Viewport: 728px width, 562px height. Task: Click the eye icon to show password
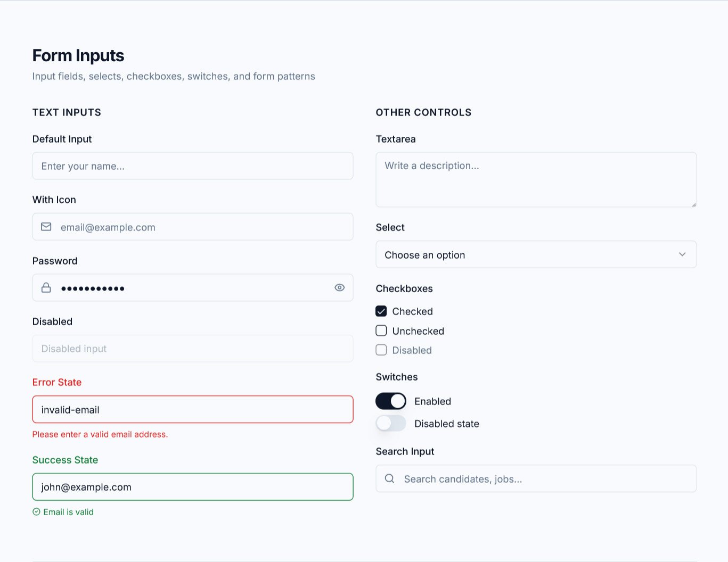pyautogui.click(x=339, y=288)
